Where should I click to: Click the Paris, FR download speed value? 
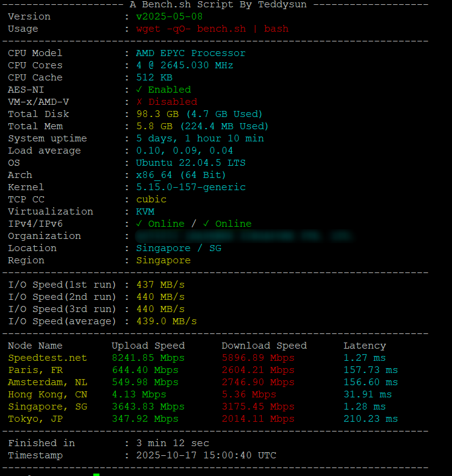pyautogui.click(x=257, y=370)
